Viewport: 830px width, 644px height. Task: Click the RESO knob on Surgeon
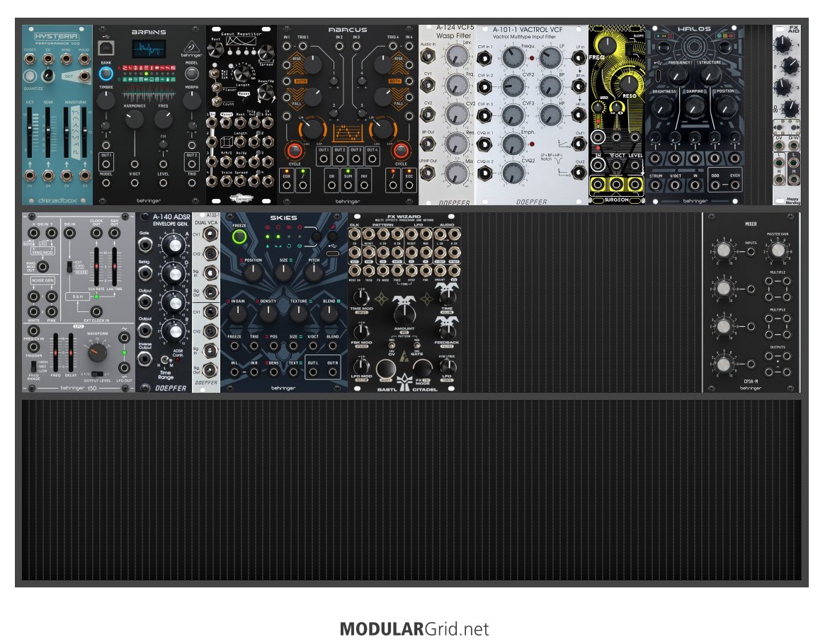628,84
